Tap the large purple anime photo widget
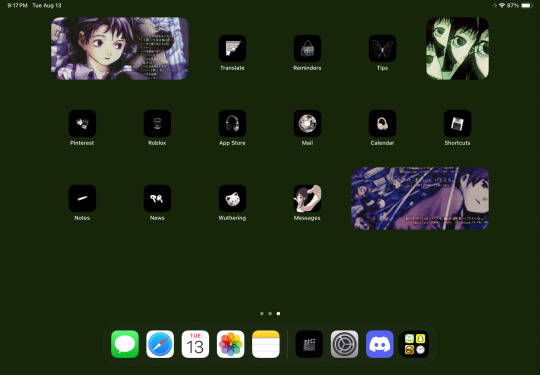 pyautogui.click(x=120, y=49)
